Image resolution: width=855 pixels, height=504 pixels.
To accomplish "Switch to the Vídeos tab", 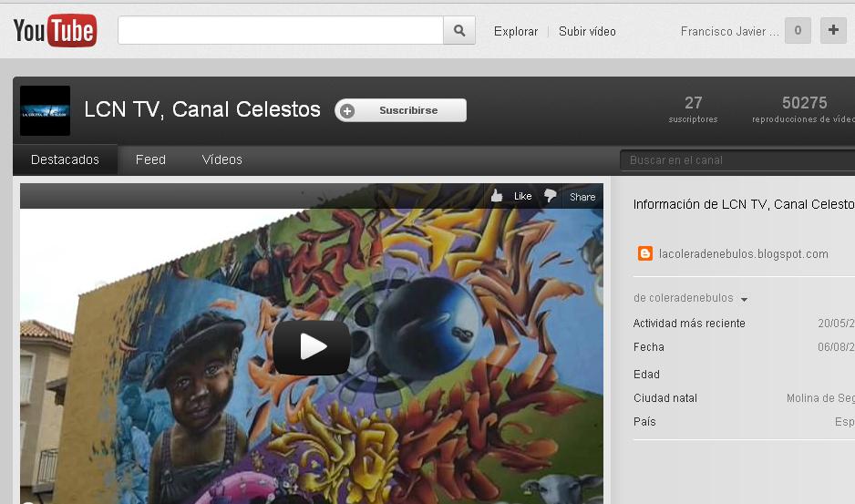I will tap(221, 159).
